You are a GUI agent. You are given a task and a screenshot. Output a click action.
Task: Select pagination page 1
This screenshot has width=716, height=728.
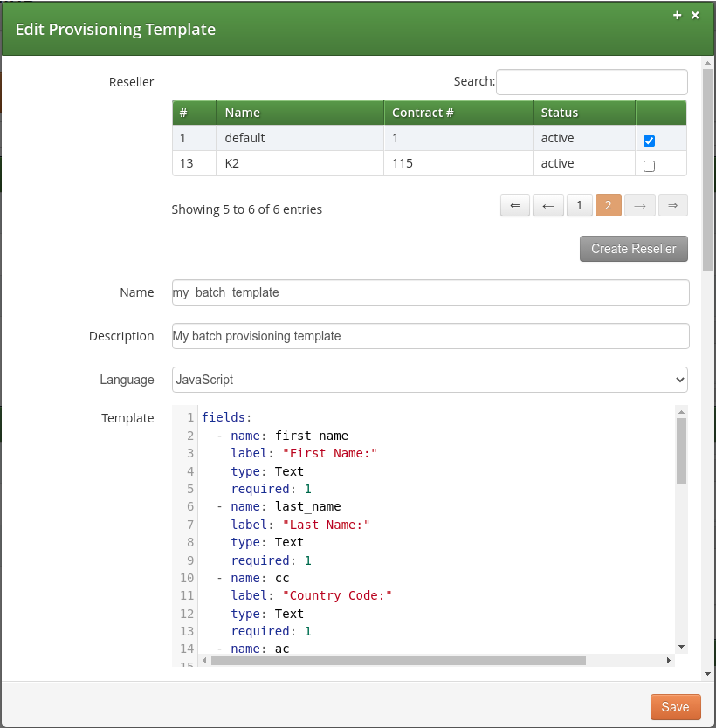click(x=579, y=204)
